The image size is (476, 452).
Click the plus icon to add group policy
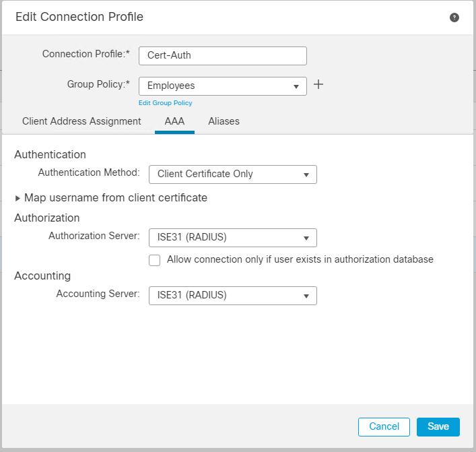319,85
